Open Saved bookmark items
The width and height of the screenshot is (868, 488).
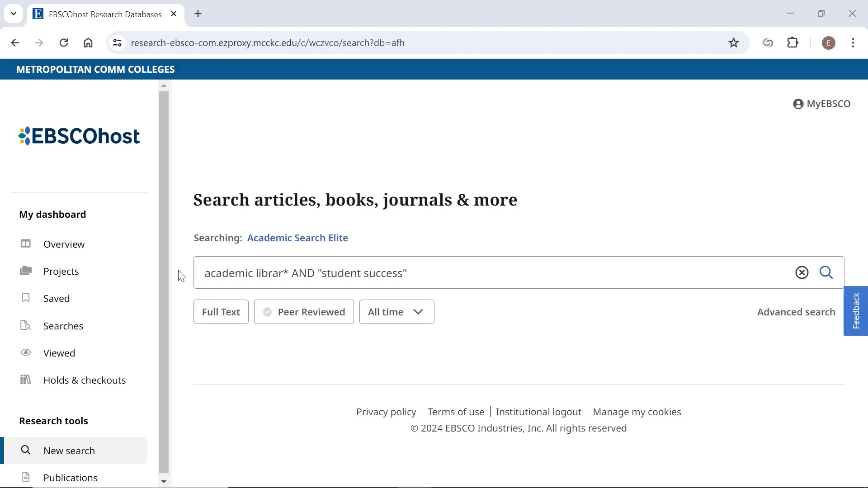[x=57, y=298]
